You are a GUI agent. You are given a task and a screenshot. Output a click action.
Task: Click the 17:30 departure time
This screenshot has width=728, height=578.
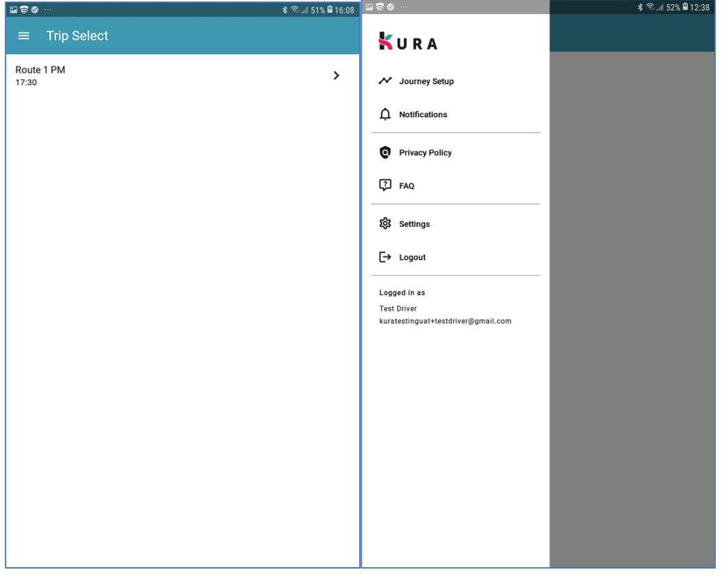[26, 82]
